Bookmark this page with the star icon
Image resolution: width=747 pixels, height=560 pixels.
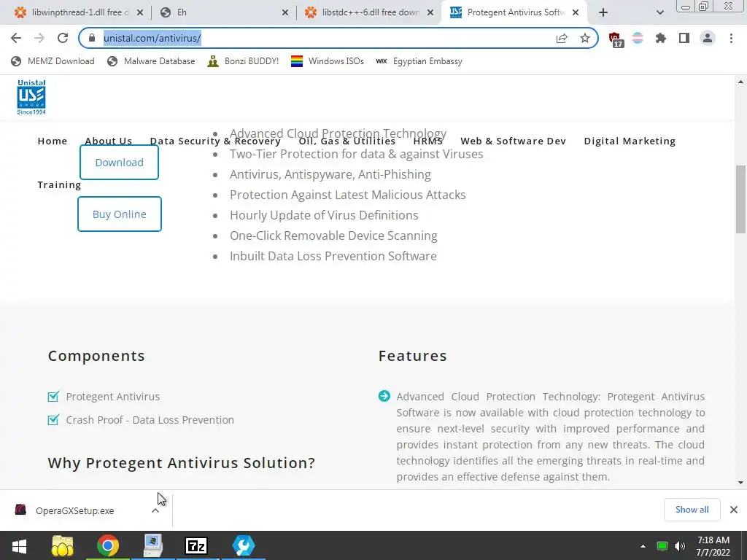[x=585, y=38]
